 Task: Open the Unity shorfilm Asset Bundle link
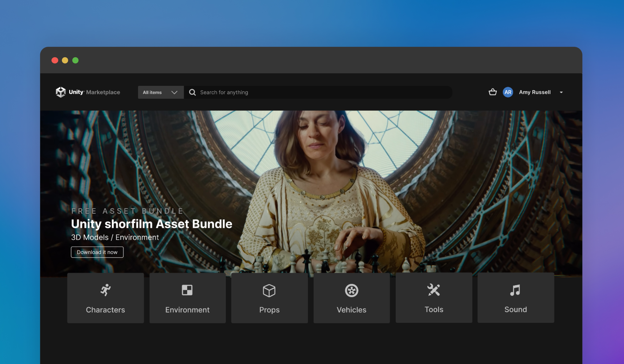click(151, 224)
